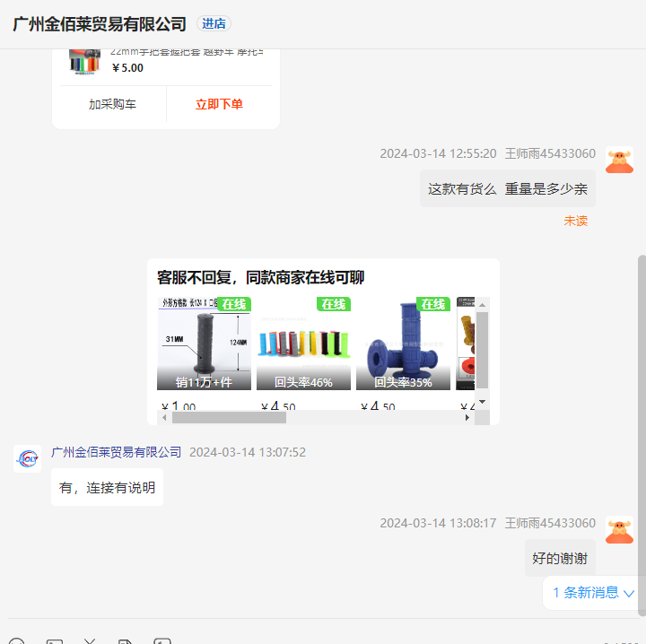
Task: Select message 这款有货么 重量是多少亲
Action: 508,188
